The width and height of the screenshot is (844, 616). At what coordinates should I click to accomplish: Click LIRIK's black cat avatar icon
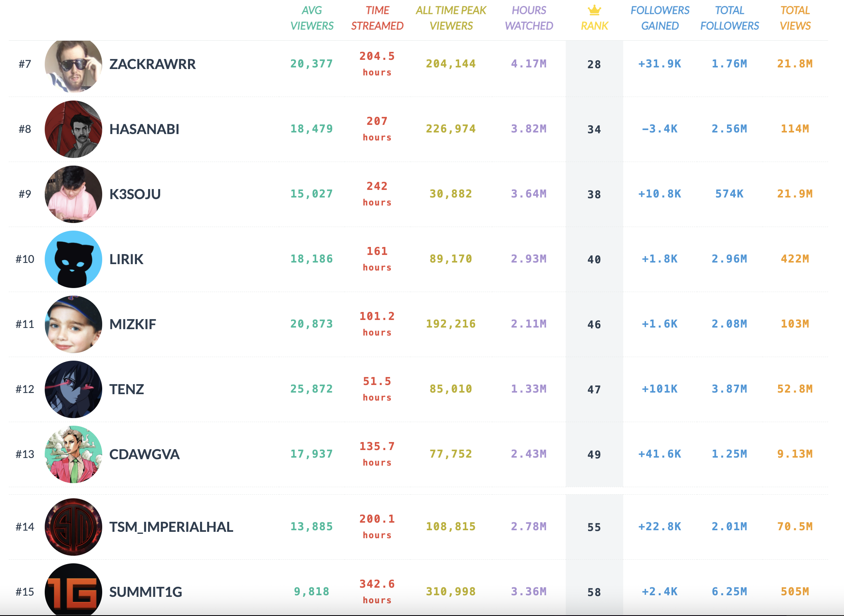tap(73, 259)
